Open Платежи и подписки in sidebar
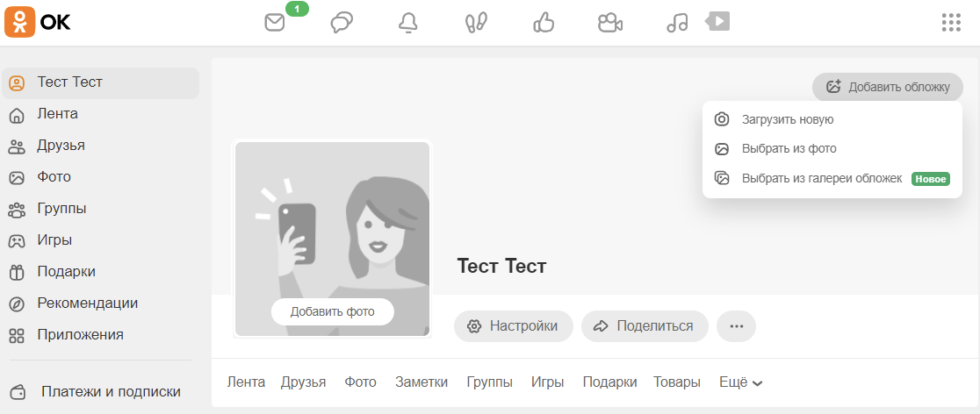This screenshot has width=980, height=414. tap(111, 392)
